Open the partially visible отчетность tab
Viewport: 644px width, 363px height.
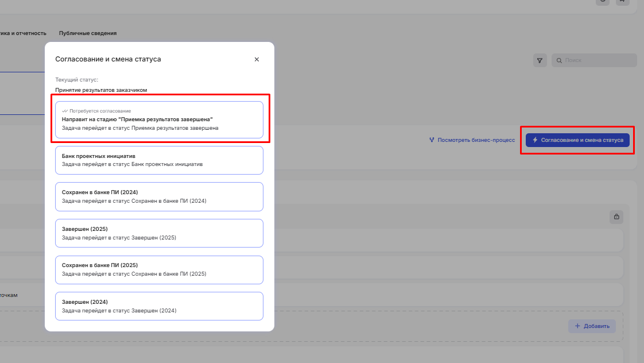pos(23,33)
